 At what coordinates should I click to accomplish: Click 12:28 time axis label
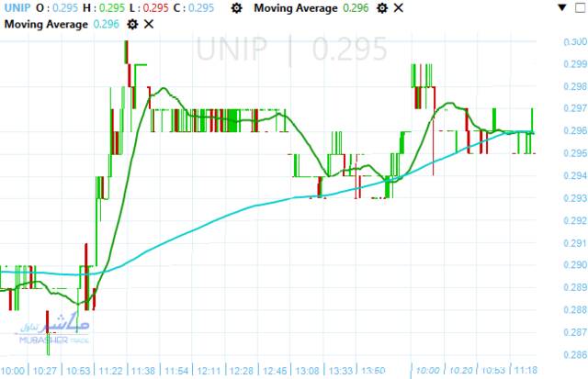tap(242, 371)
